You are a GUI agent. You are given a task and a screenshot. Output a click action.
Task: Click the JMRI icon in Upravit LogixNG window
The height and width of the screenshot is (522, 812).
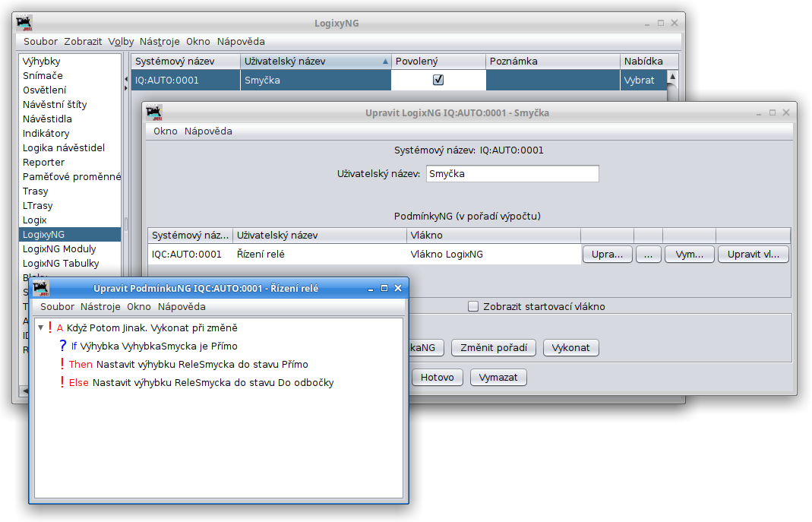tap(154, 112)
